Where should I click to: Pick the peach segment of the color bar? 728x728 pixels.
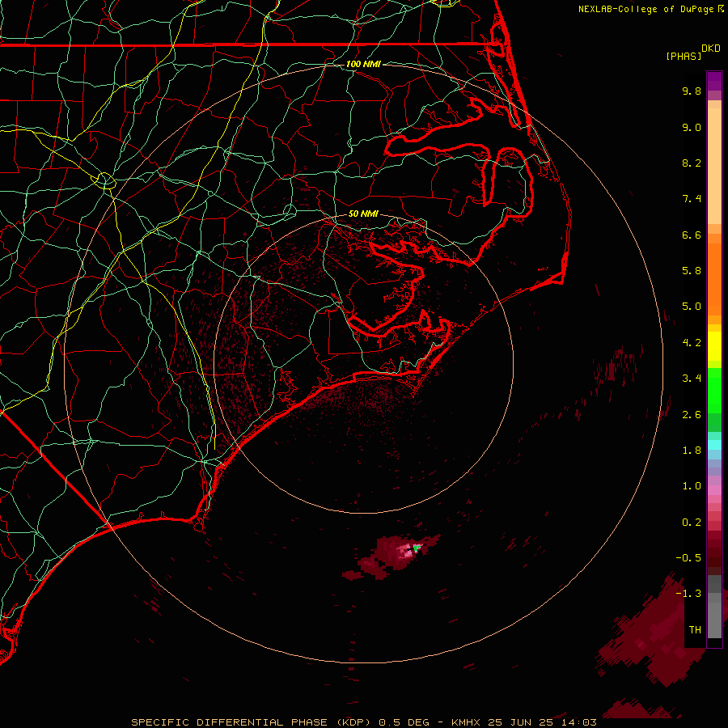714,163
